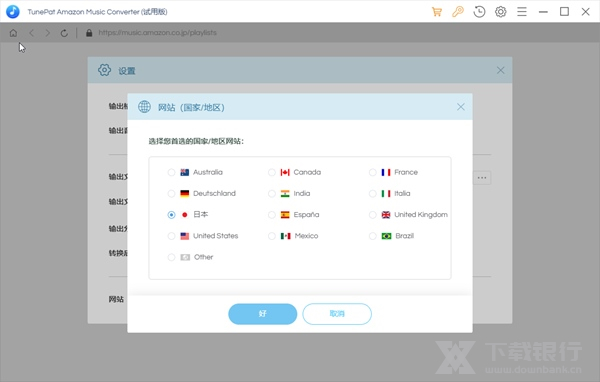Select the United Kingdom radio button
This screenshot has height=382, width=600.
372,215
